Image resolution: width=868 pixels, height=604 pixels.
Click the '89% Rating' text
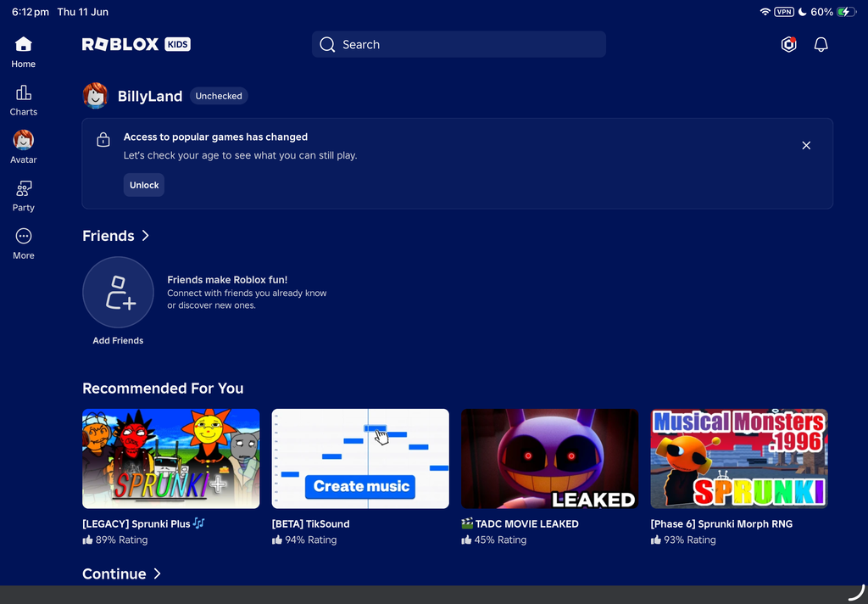[121, 540]
